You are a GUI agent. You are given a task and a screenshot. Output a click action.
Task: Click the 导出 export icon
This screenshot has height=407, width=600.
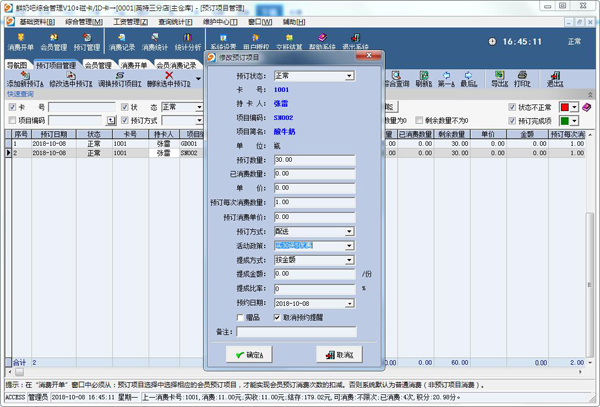tap(500, 79)
